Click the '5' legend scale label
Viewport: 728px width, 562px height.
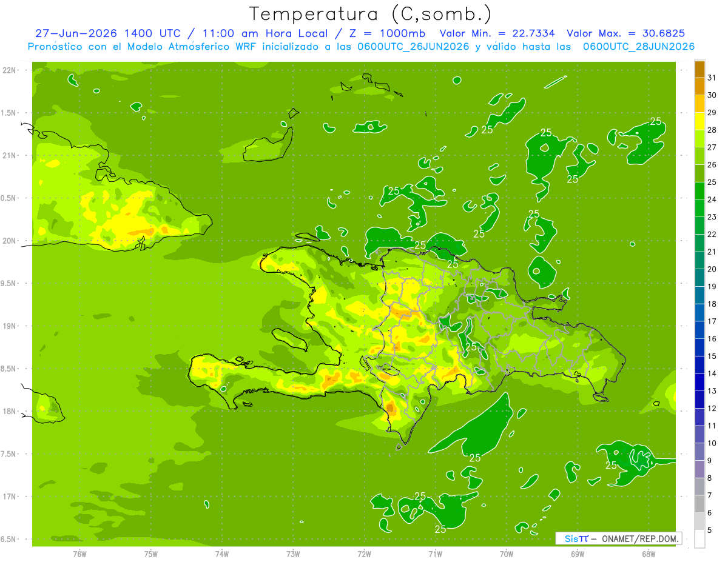(x=710, y=530)
